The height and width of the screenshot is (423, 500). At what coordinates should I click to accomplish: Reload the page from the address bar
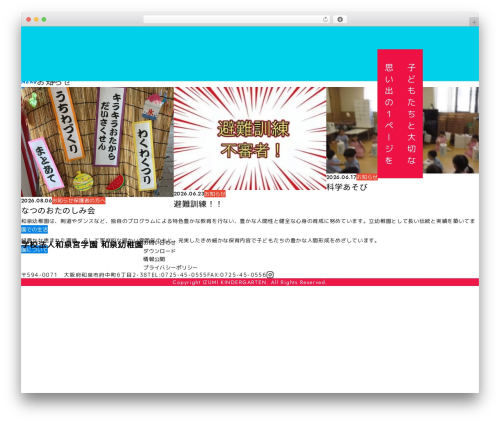(325, 19)
